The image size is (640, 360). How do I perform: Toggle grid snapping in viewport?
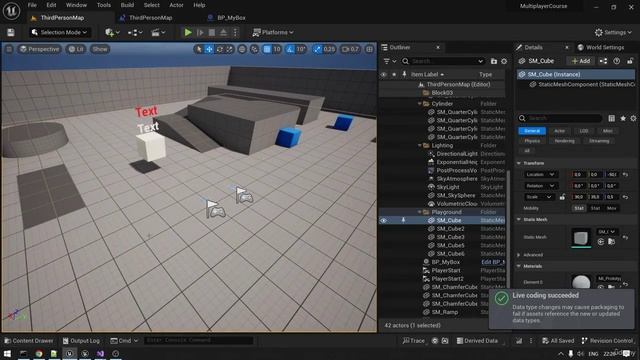coord(267,49)
